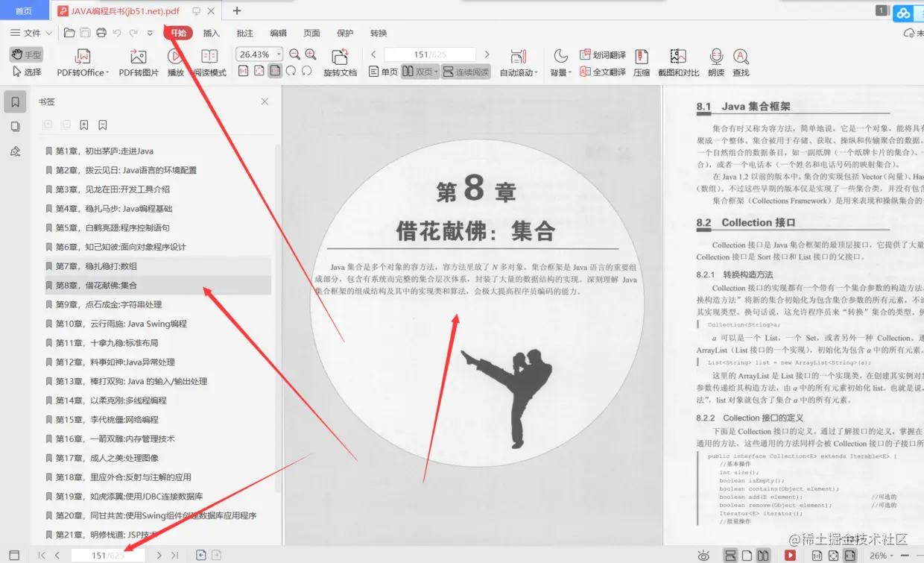
Task: Open PDF转Office converter
Action: (x=83, y=63)
